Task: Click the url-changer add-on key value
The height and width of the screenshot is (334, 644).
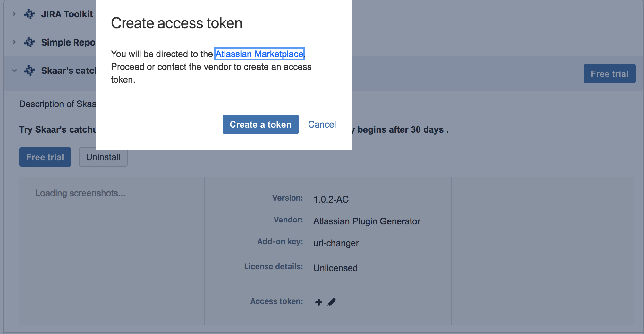Action: coord(336,243)
